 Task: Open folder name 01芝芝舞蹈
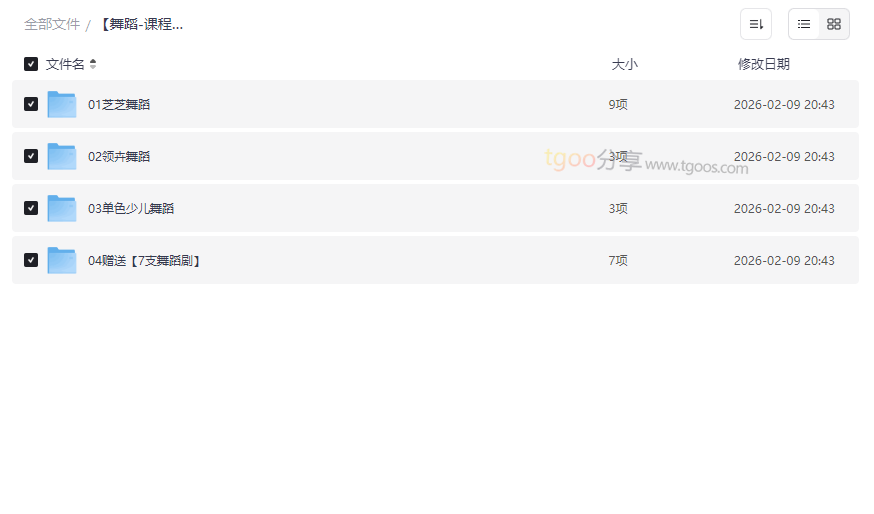[119, 104]
